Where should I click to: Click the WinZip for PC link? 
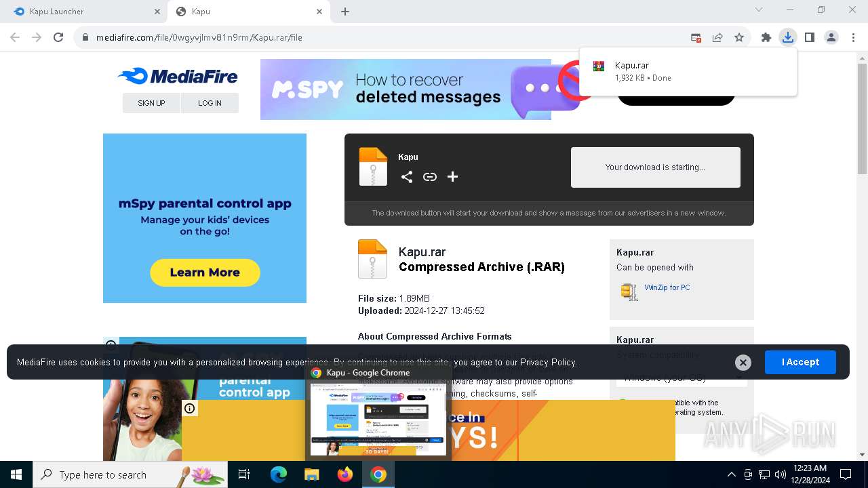667,287
